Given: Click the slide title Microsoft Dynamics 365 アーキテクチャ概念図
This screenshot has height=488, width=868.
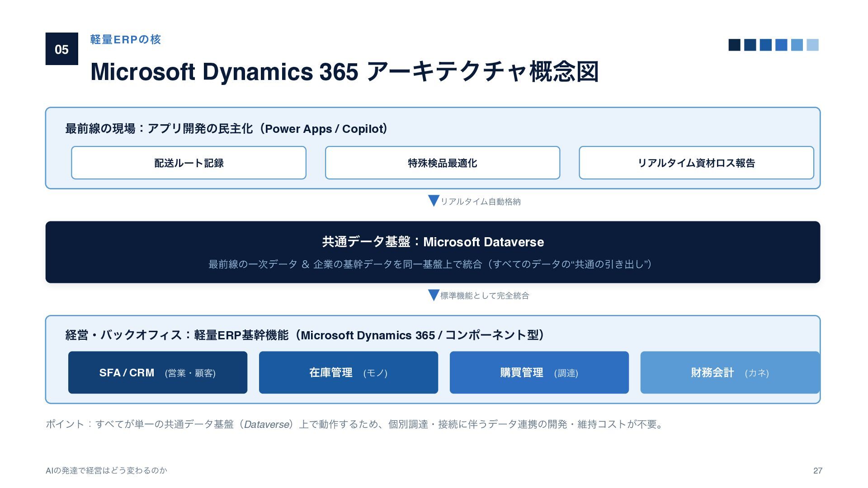Looking at the screenshot, I should 344,71.
